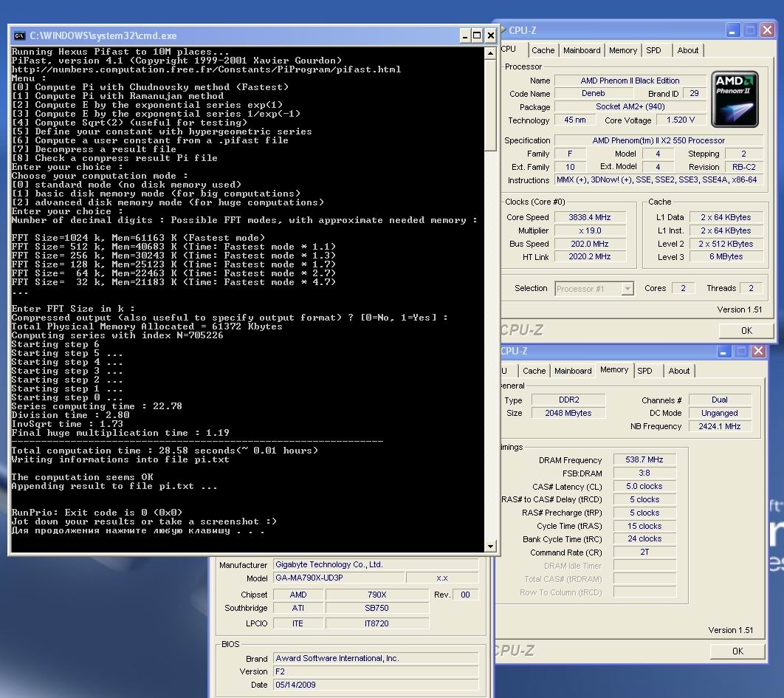This screenshot has height=698, width=784.
Task: Click the Level 3 cache value 6 MBytes
Action: pos(726,256)
